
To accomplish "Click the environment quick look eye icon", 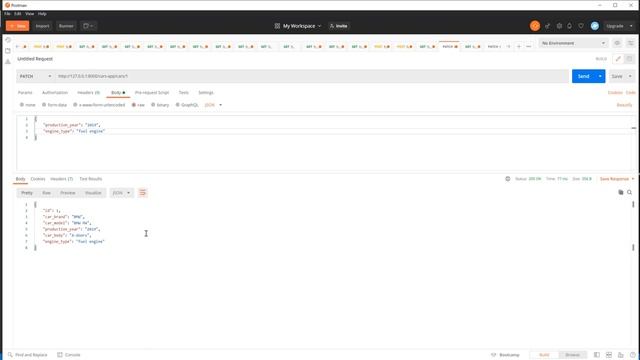I will point(617,43).
